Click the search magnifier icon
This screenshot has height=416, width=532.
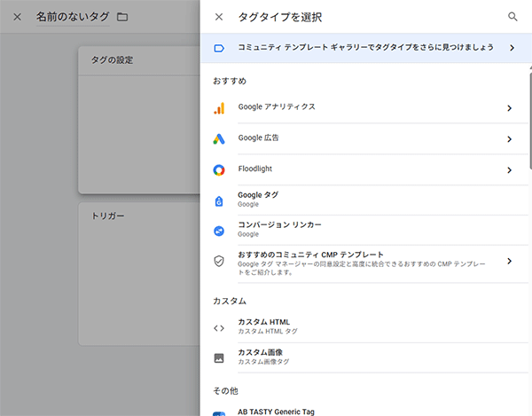[x=512, y=17]
